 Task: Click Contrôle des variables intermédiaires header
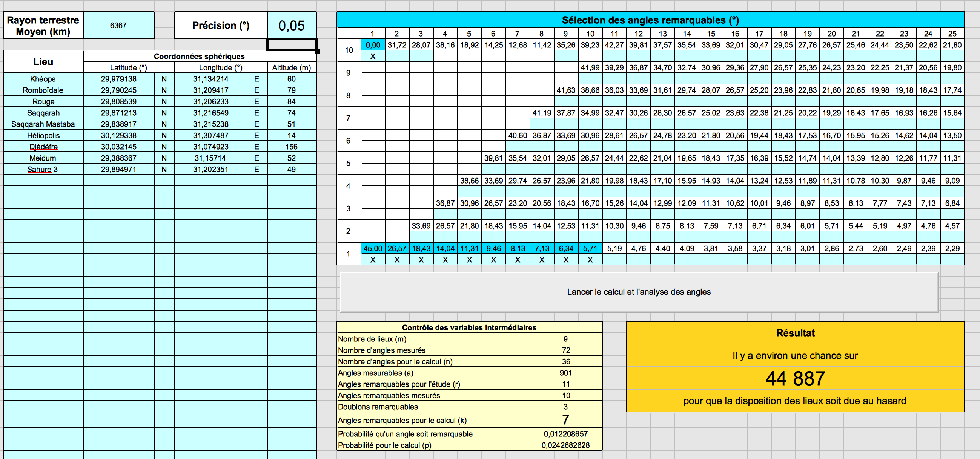tap(469, 327)
